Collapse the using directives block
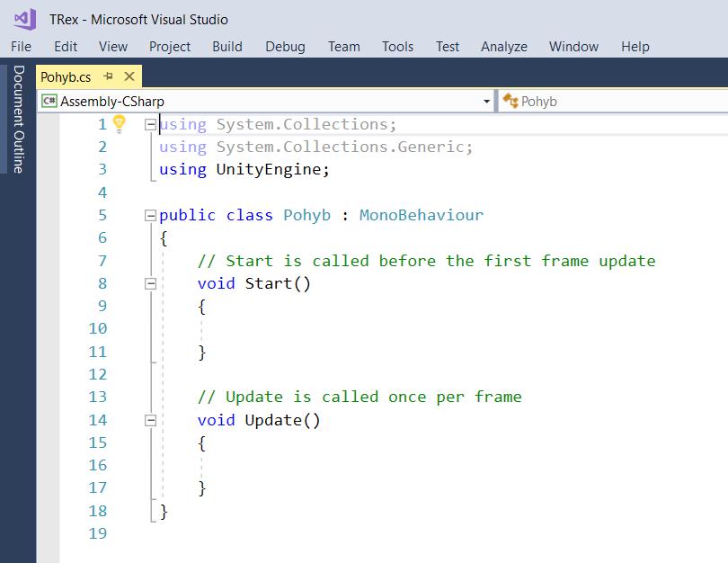Screen dimensions: 728x563 point(150,124)
